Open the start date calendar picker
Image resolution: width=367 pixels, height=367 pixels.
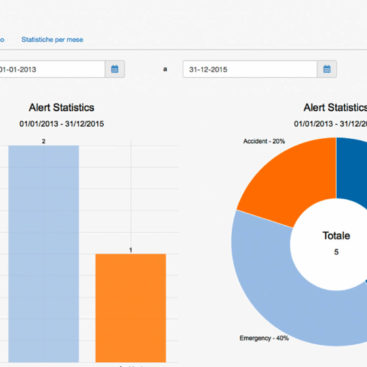click(115, 69)
